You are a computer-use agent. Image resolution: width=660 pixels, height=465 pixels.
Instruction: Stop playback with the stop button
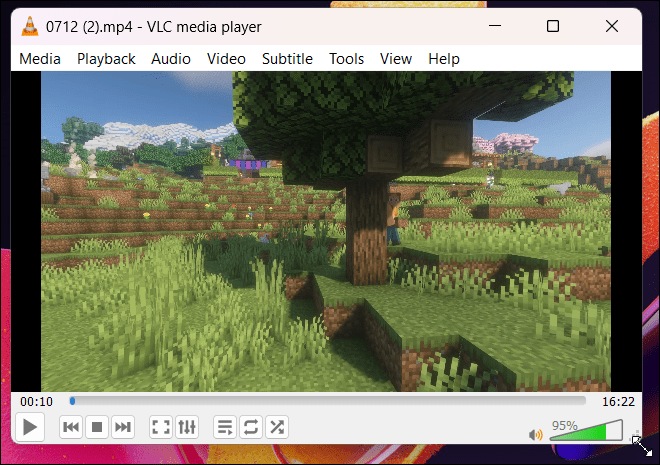pos(97,427)
